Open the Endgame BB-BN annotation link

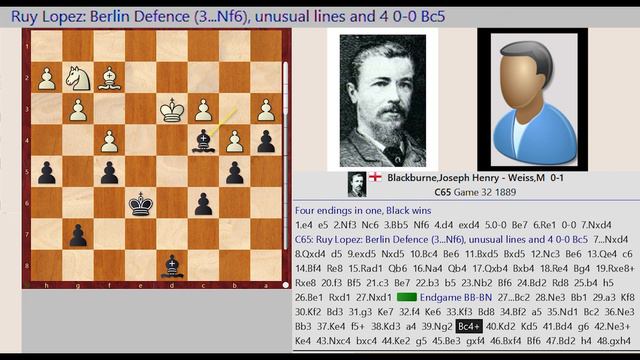click(x=456, y=298)
